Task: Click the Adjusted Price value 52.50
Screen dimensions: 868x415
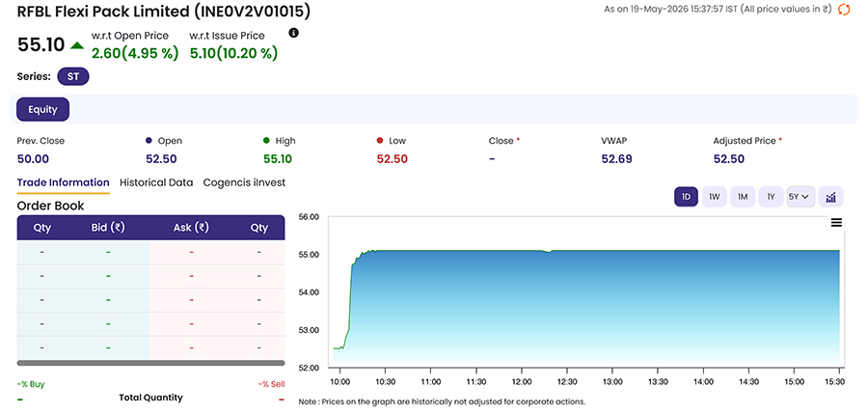Action: click(x=728, y=159)
